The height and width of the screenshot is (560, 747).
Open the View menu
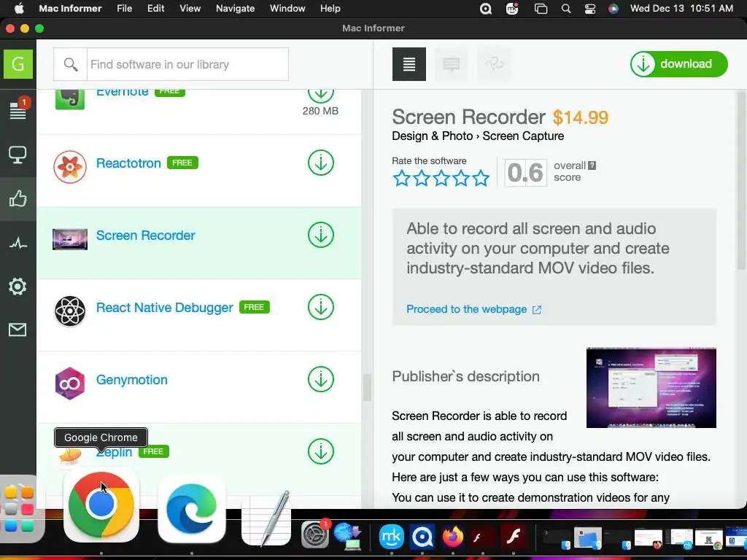(190, 9)
